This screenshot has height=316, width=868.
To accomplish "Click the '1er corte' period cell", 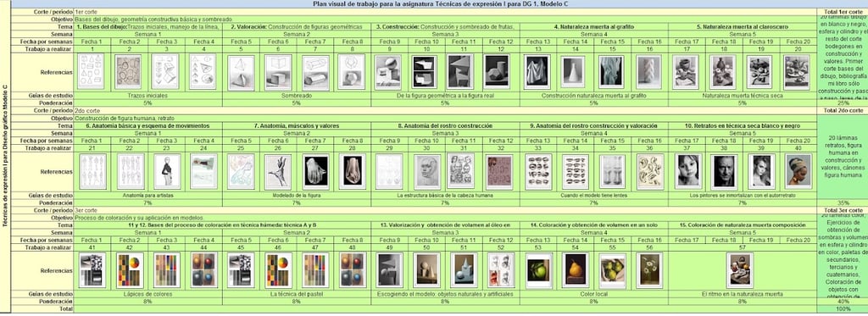I will click(x=445, y=11).
